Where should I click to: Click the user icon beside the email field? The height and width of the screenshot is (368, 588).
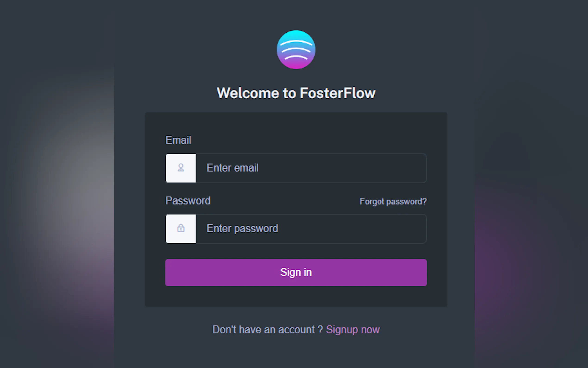click(x=181, y=168)
